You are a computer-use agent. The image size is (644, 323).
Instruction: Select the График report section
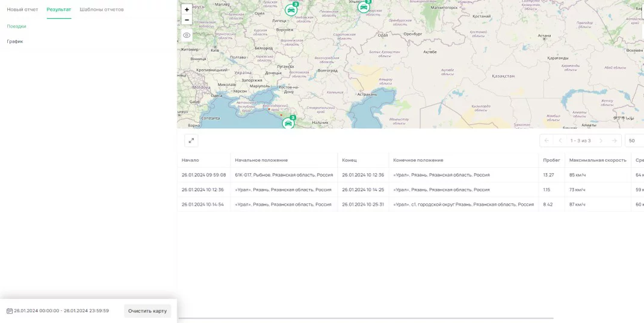[x=15, y=42]
